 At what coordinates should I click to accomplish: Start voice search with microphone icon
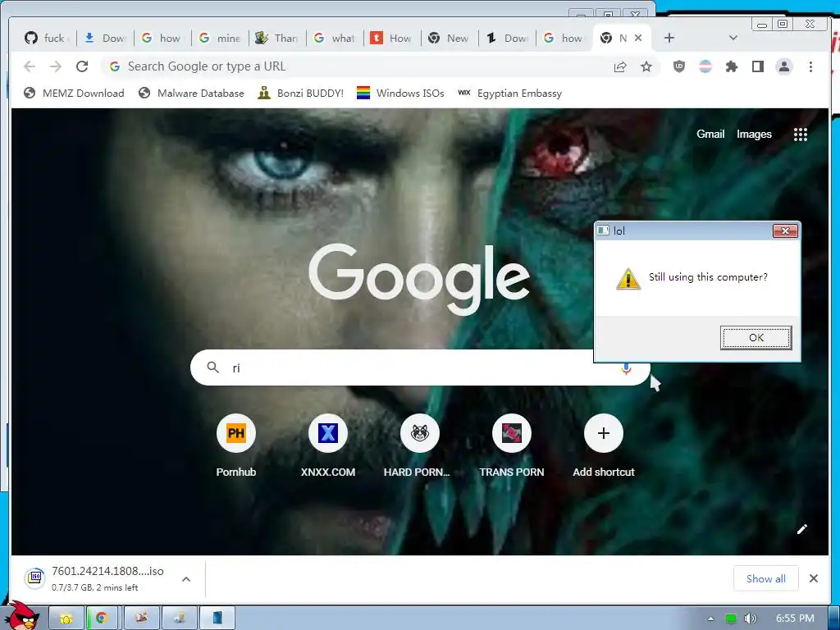(x=626, y=368)
